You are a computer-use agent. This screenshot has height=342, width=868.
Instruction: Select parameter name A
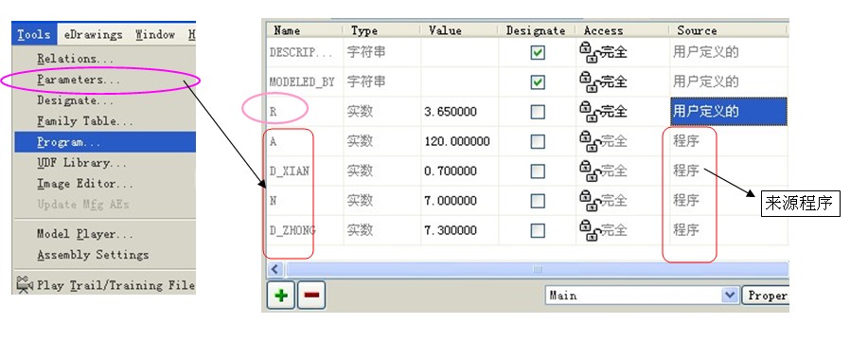273,141
